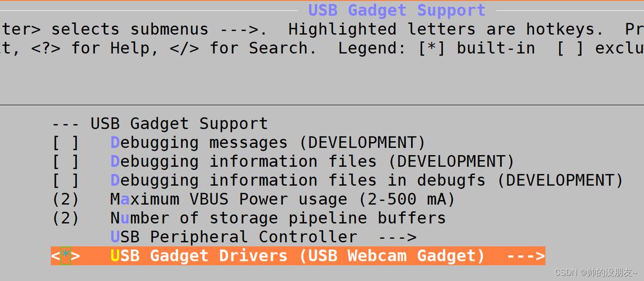Click the --- USB Gadget Support header line

point(160,124)
